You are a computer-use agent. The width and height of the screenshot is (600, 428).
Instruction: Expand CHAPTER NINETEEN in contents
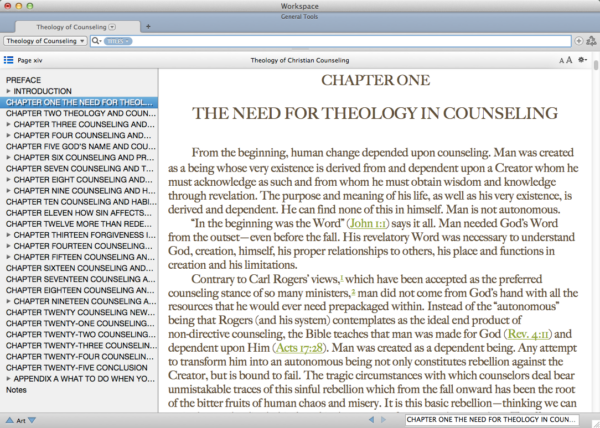(x=8, y=301)
